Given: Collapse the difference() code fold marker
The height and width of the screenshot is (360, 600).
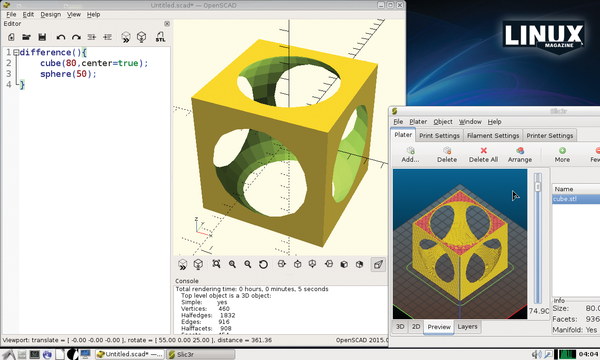Looking at the screenshot, I should click(x=16, y=52).
